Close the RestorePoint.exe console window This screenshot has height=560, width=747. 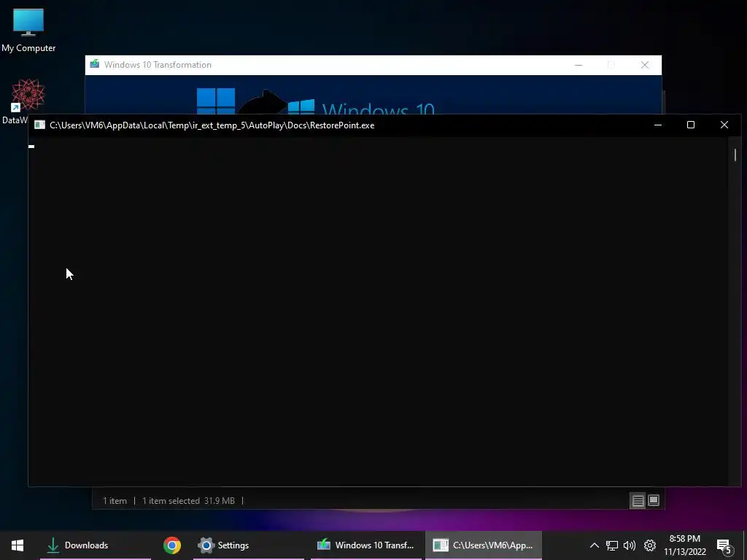pyautogui.click(x=724, y=125)
